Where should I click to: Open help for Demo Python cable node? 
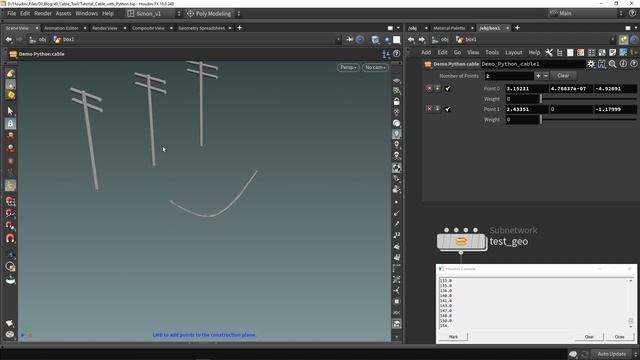(x=633, y=64)
